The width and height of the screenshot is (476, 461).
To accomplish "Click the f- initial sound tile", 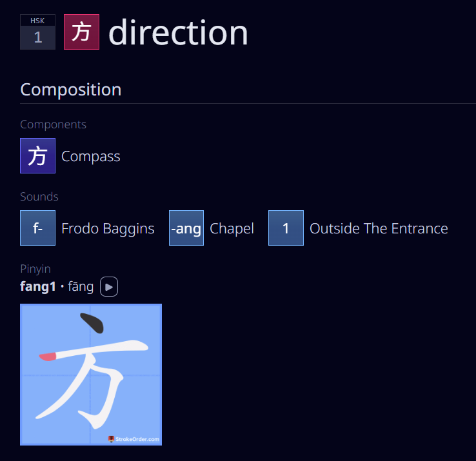I will (37, 228).
